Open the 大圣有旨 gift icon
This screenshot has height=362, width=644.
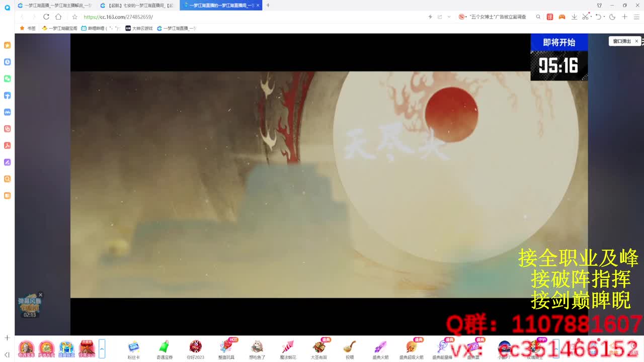pos(319,347)
